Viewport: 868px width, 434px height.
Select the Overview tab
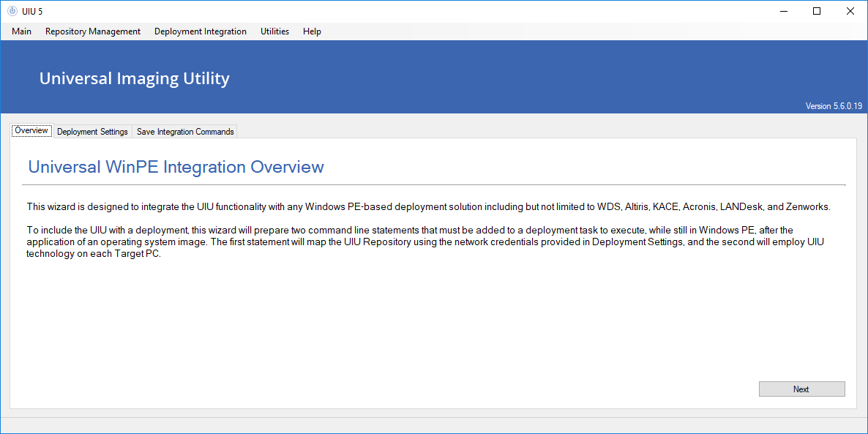(x=31, y=131)
